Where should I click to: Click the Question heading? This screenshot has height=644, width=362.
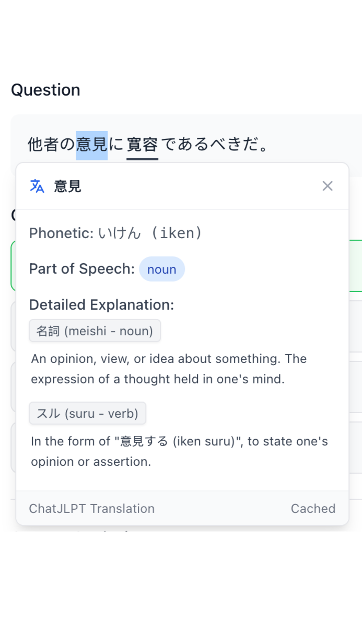click(x=45, y=90)
